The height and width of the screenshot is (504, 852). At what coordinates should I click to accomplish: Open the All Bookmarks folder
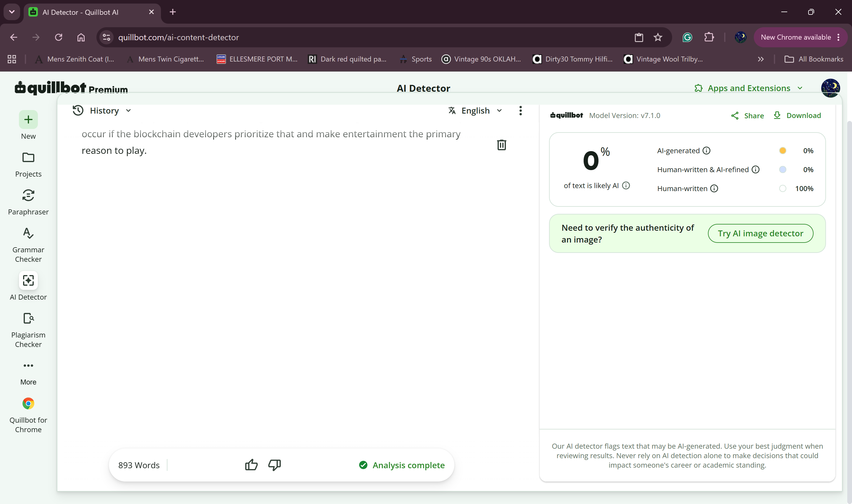(814, 59)
